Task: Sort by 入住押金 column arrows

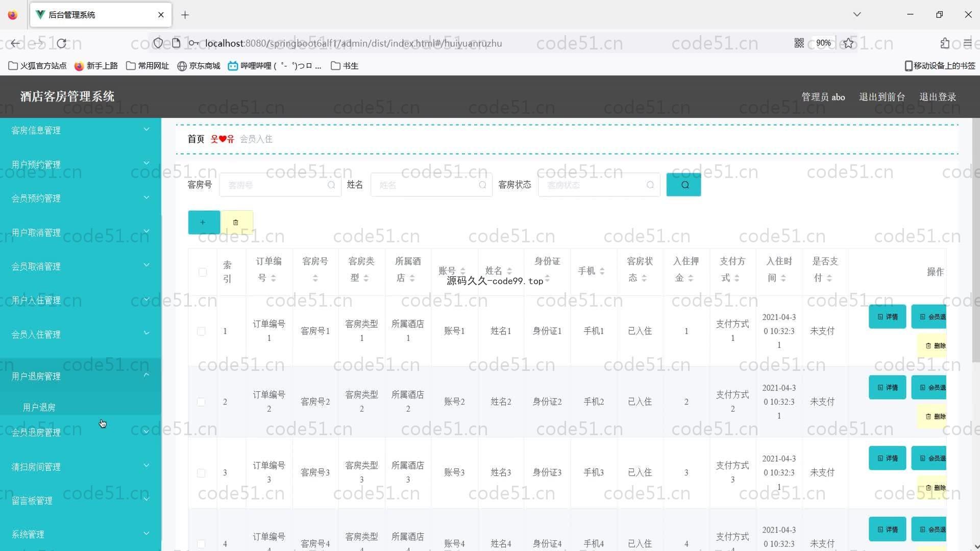Action: (690, 278)
